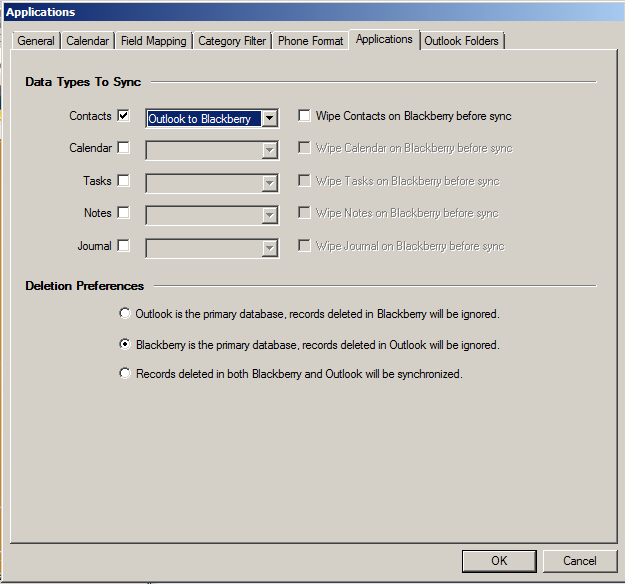
Task: Click the Tasks sync direction dropdown
Action: coord(212,183)
